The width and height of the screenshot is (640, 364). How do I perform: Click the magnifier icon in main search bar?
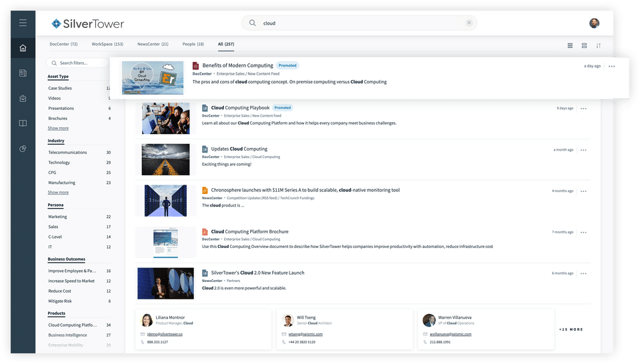(253, 23)
